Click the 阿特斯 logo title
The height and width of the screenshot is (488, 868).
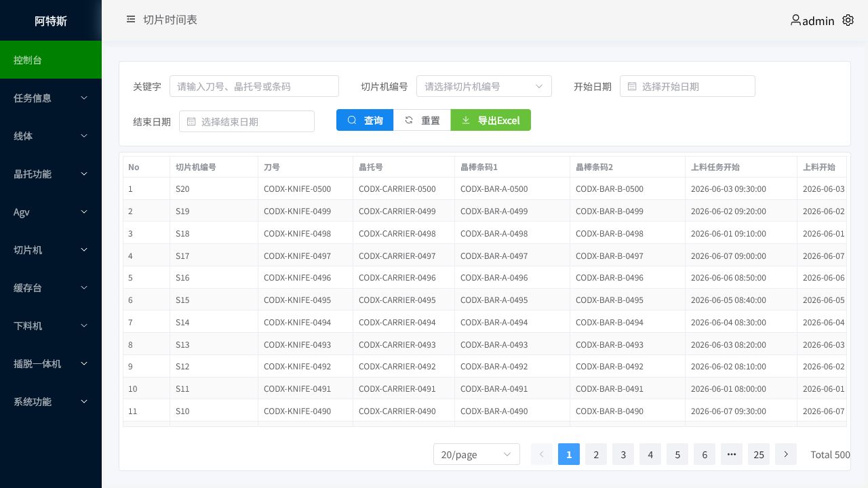[x=51, y=20]
